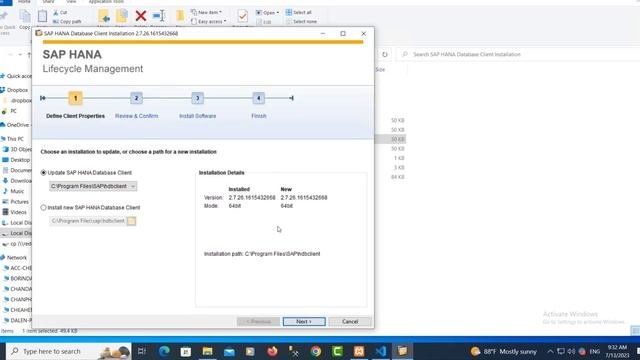Open the Easy access dropdown in Explorer
Screen dimensions: 640x360
[x=208, y=21]
